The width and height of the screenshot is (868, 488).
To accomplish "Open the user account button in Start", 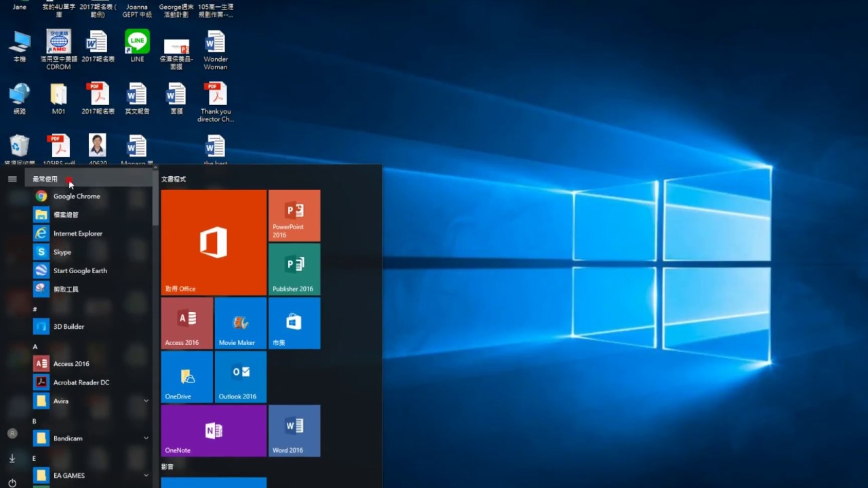I will 12,433.
